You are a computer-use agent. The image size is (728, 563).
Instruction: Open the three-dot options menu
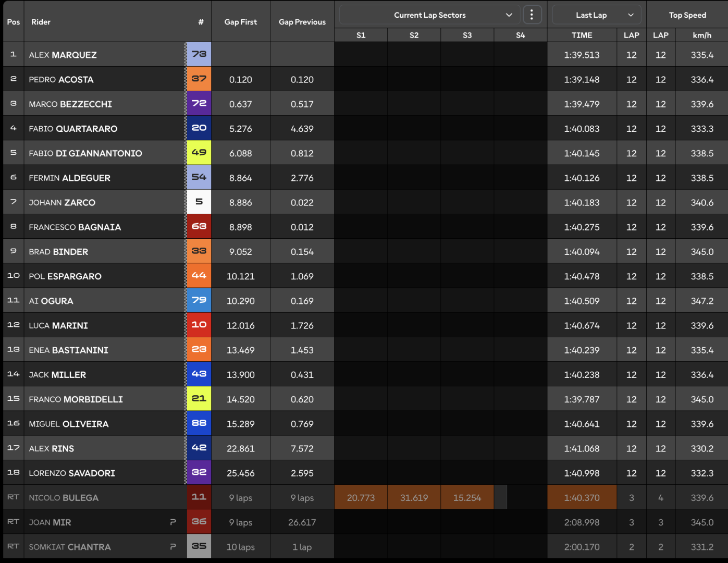[x=532, y=15]
